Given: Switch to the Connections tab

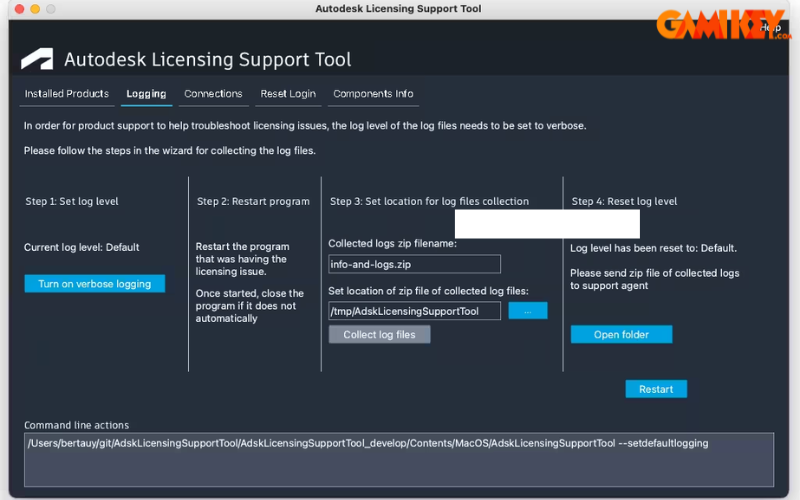Looking at the screenshot, I should coord(213,94).
